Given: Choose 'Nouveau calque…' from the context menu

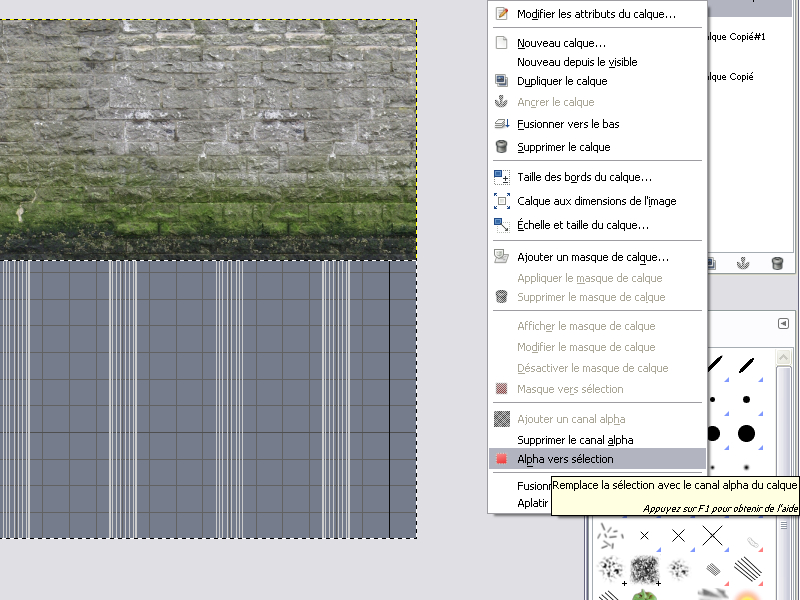Looking at the screenshot, I should point(597,43).
